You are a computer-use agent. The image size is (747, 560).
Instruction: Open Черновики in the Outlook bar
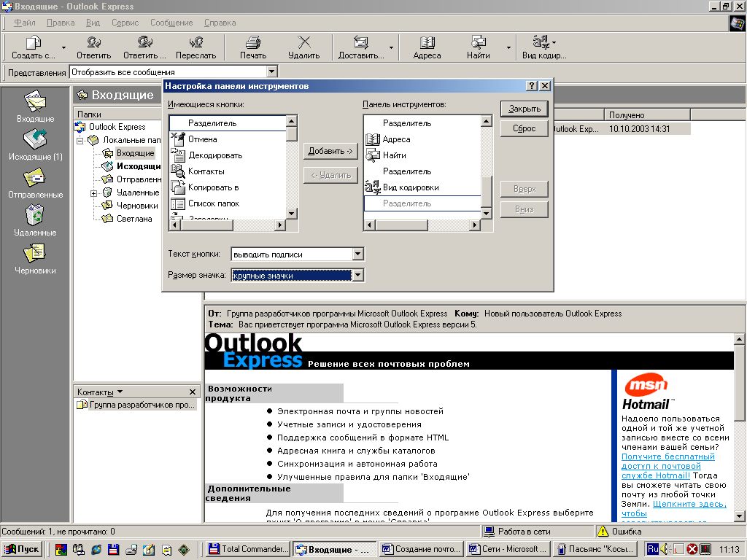35,259
